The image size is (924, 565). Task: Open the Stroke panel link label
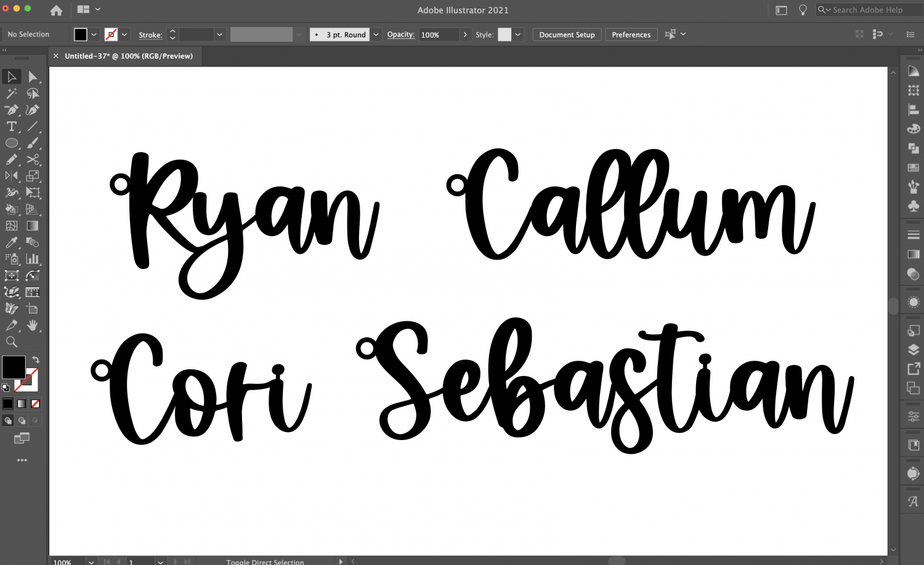tap(150, 35)
